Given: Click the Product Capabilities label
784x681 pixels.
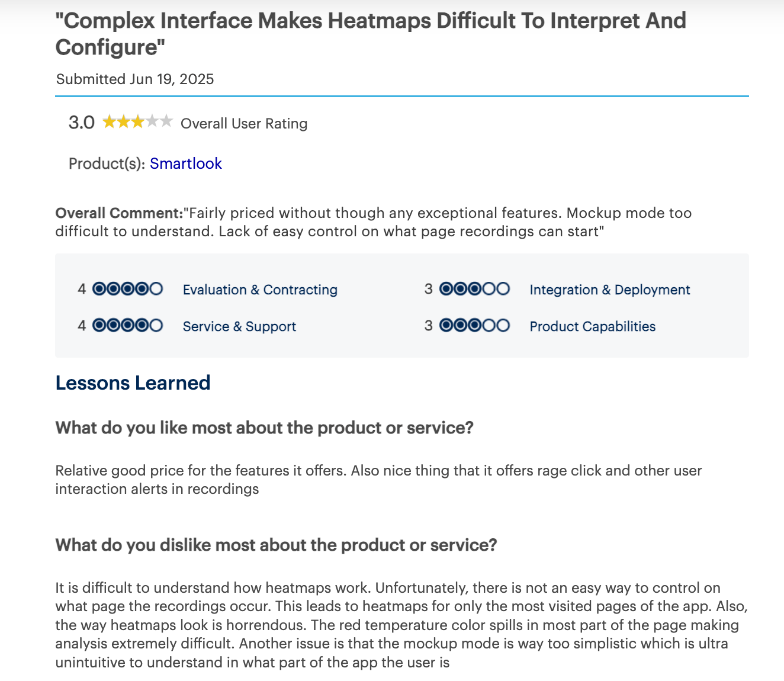Looking at the screenshot, I should click(593, 326).
